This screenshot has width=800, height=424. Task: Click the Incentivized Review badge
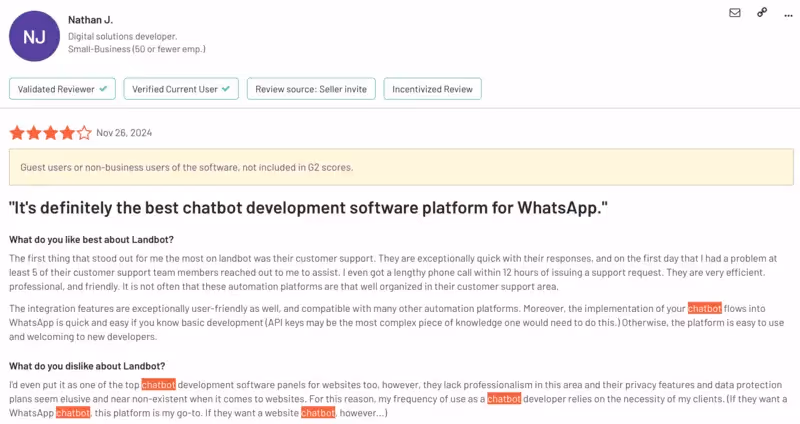433,89
